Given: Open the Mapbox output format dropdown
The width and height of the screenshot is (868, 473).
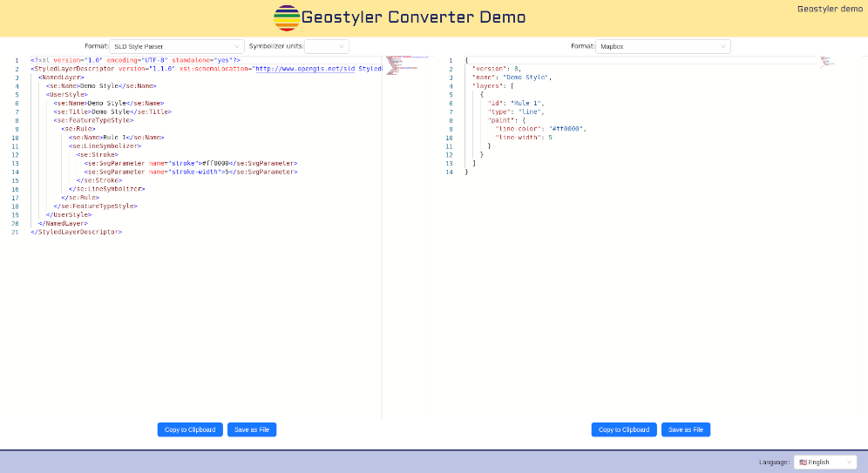Looking at the screenshot, I should click(x=663, y=46).
